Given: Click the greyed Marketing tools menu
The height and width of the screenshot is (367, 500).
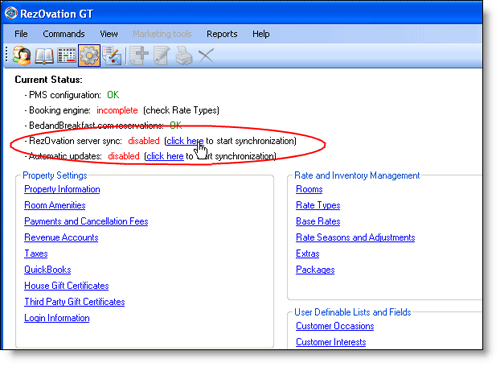Looking at the screenshot, I should pos(162,34).
